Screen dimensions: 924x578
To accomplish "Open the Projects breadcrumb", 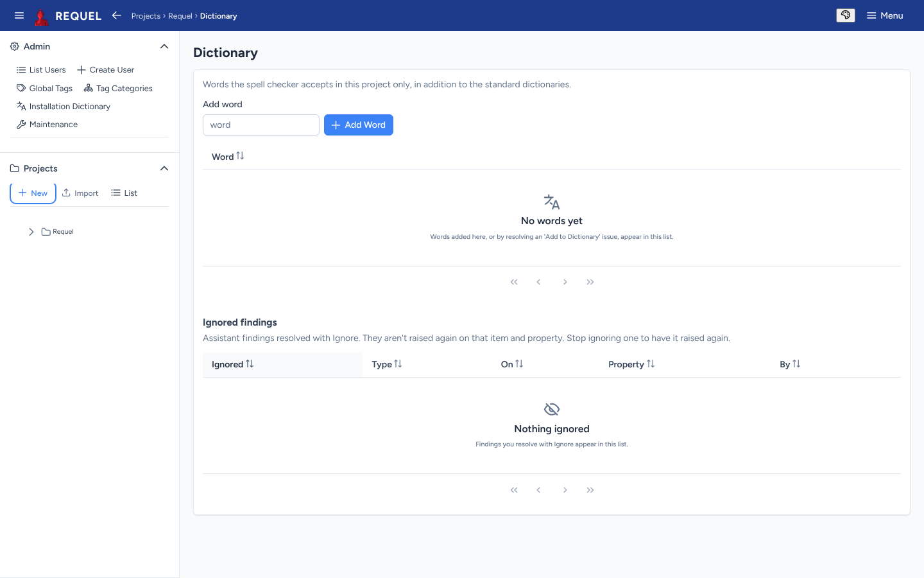I will [x=146, y=16].
